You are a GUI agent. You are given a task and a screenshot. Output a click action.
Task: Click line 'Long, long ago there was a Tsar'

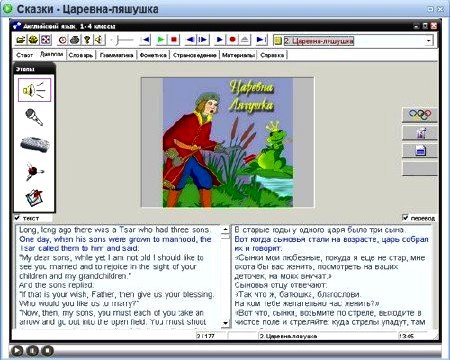pyautogui.click(x=115, y=230)
